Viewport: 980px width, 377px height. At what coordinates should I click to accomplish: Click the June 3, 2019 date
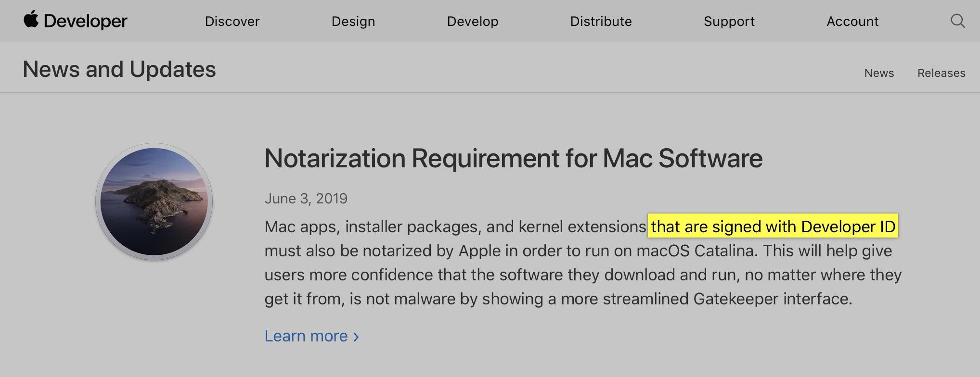tap(306, 199)
